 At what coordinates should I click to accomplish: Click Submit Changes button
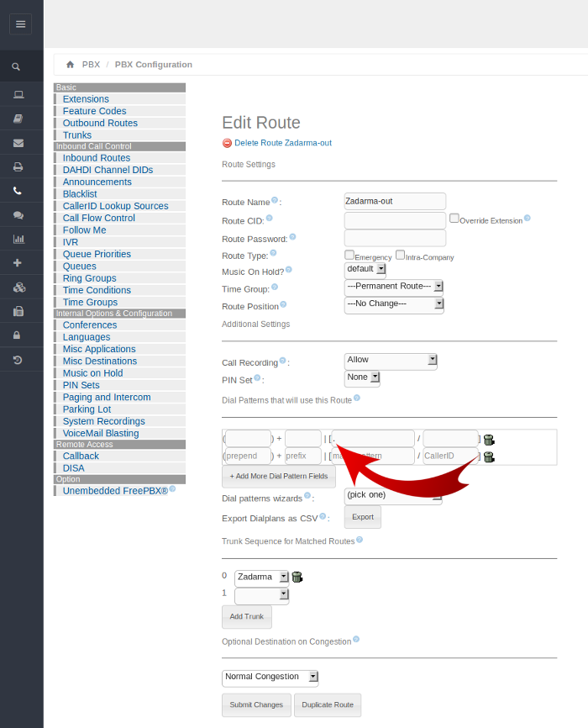tap(256, 704)
